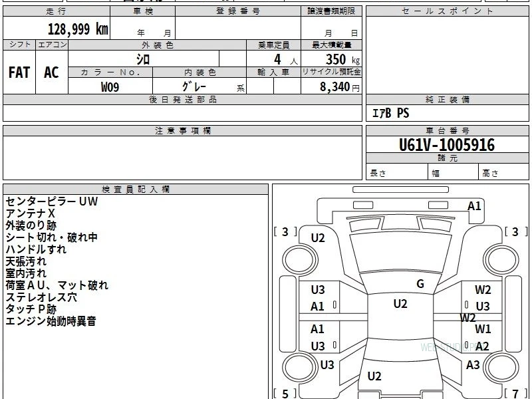532x399 pixels.
Task: Select the 外装色 header
Action: click(158, 45)
